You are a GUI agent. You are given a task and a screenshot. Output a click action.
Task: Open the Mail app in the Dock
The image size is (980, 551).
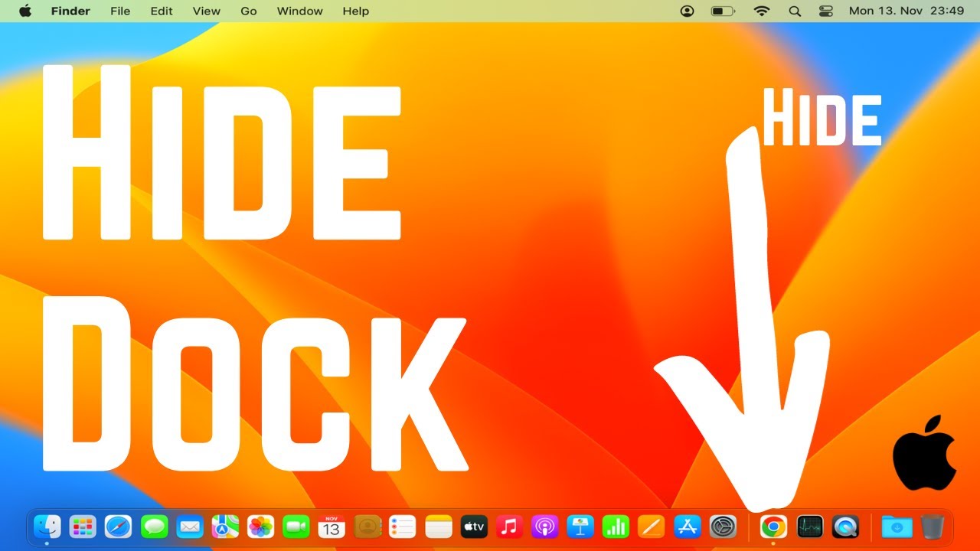[190, 527]
